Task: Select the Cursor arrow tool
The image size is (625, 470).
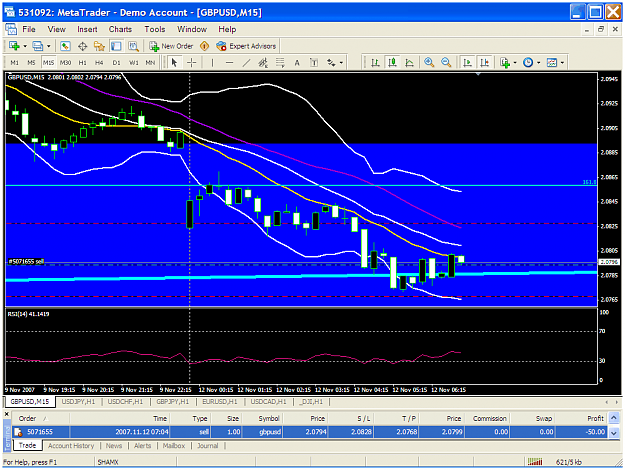Action: [x=174, y=63]
